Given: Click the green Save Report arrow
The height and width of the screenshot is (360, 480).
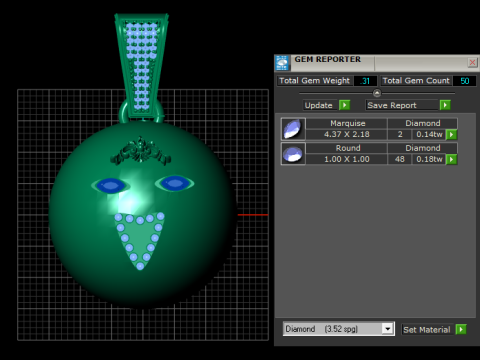Looking at the screenshot, I should click(x=445, y=105).
